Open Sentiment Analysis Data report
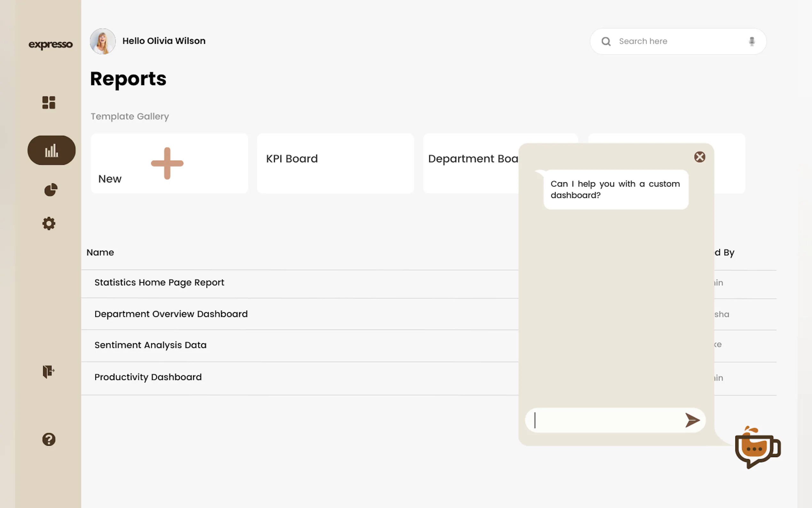Image resolution: width=812 pixels, height=508 pixels. (x=150, y=345)
